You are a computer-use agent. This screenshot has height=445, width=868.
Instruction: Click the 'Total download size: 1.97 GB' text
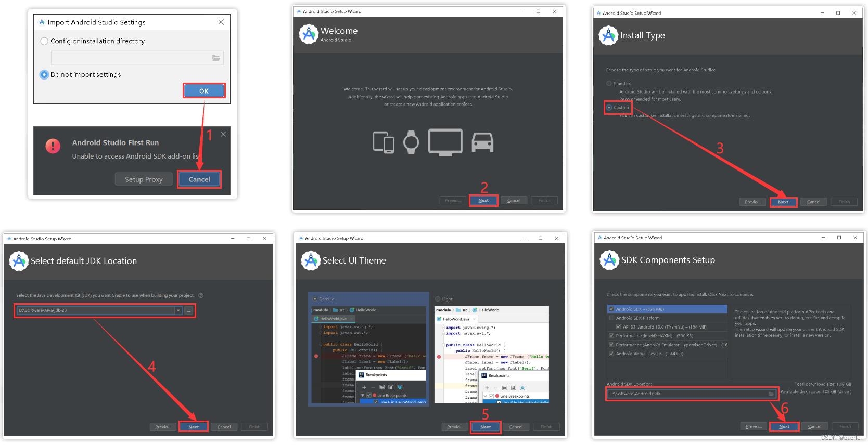point(823,384)
